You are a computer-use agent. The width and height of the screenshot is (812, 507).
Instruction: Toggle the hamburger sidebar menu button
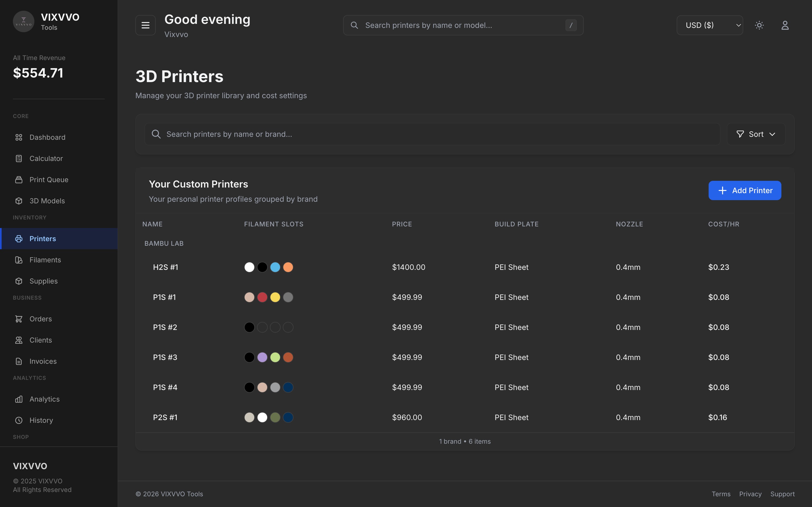[x=145, y=25]
